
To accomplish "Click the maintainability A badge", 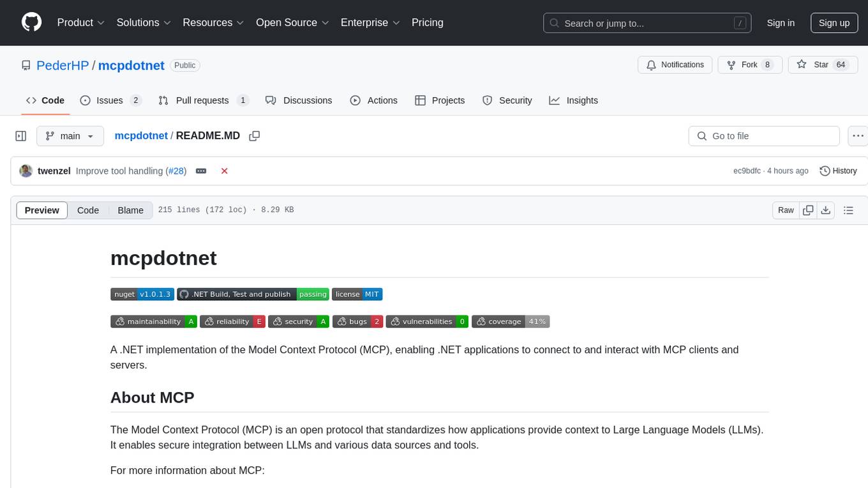I will click(x=154, y=322).
